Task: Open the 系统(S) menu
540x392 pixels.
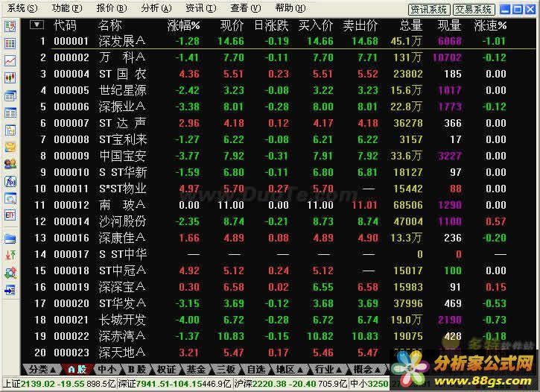Action: (x=22, y=8)
